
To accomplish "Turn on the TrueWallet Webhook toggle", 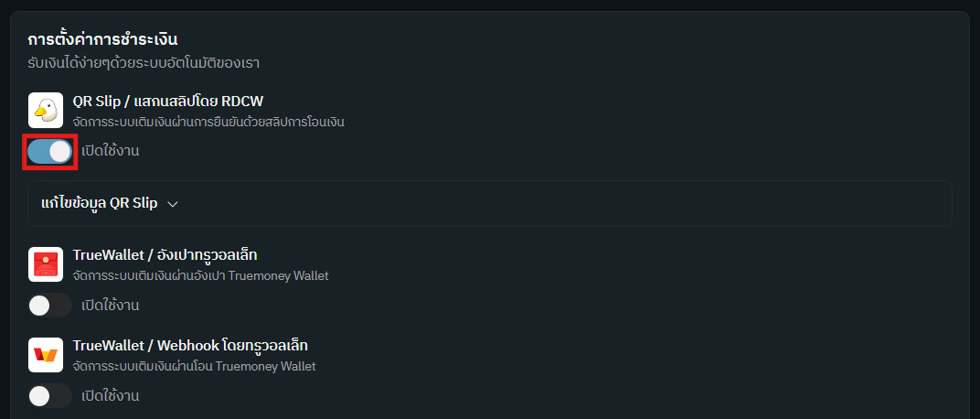I will pyautogui.click(x=49, y=396).
